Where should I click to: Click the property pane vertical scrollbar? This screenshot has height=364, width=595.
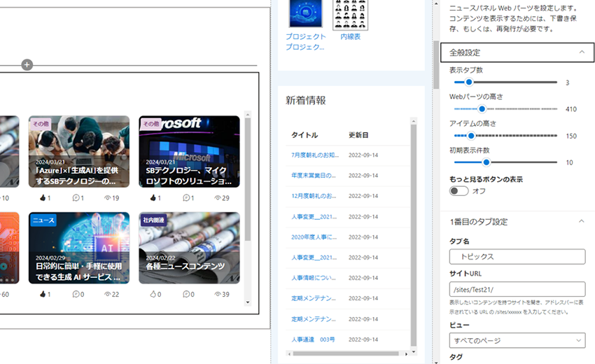click(436, 64)
